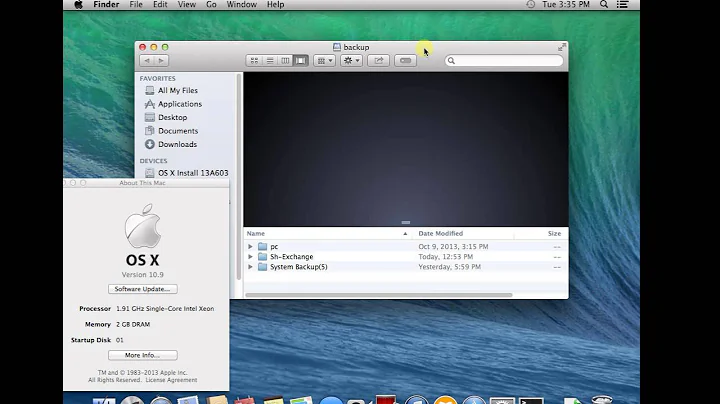Expand the System Backup(5) folder
Image resolution: width=720 pixels, height=404 pixels.
[x=250, y=267]
